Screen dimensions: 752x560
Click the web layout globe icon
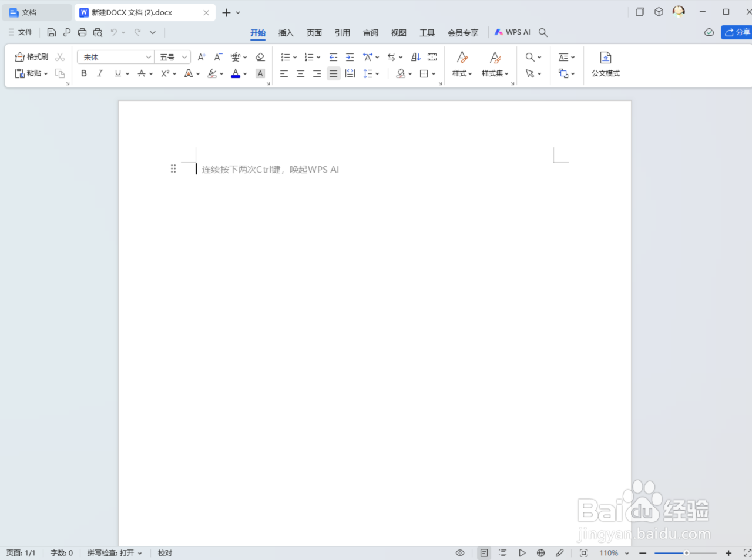tap(541, 553)
